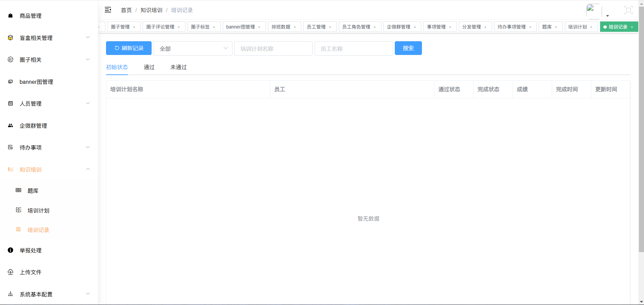Click the banner图管理 image icon
This screenshot has width=644, height=305.
pyautogui.click(x=10, y=81)
